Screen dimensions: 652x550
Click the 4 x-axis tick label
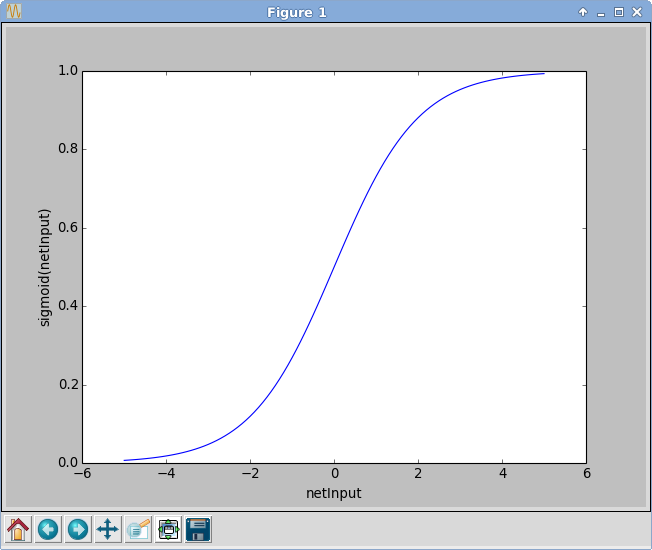503,474
